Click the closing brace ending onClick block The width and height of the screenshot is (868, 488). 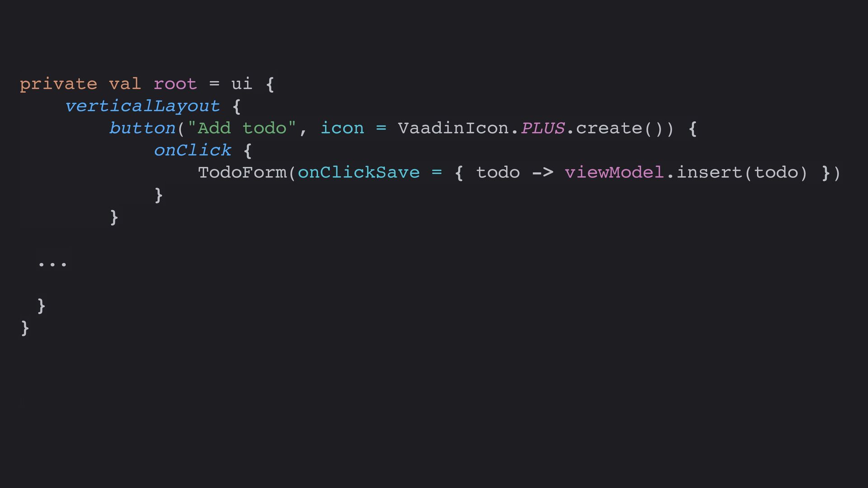point(159,195)
